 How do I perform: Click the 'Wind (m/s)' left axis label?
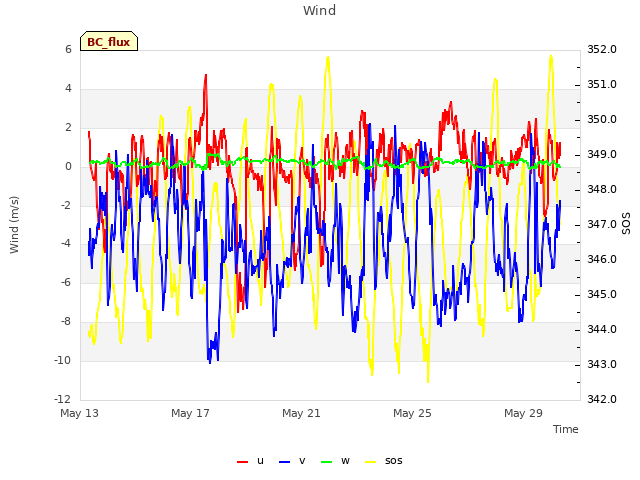click(14, 225)
